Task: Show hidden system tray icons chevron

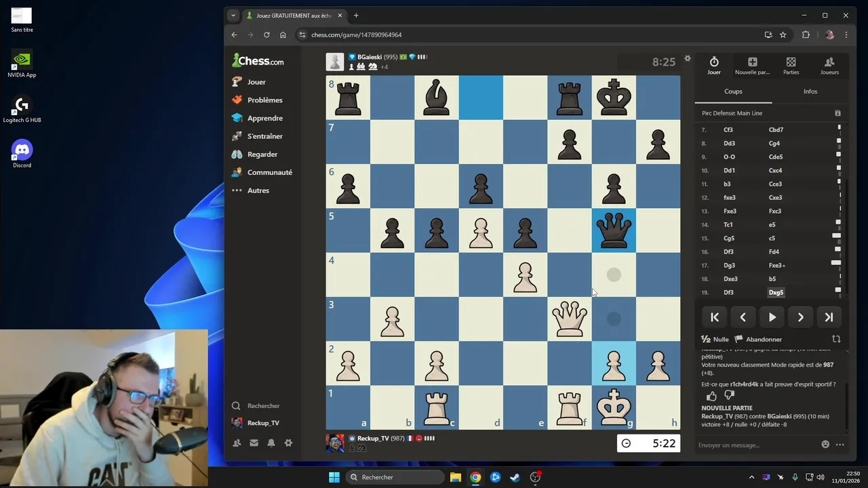Action: [x=751, y=477]
